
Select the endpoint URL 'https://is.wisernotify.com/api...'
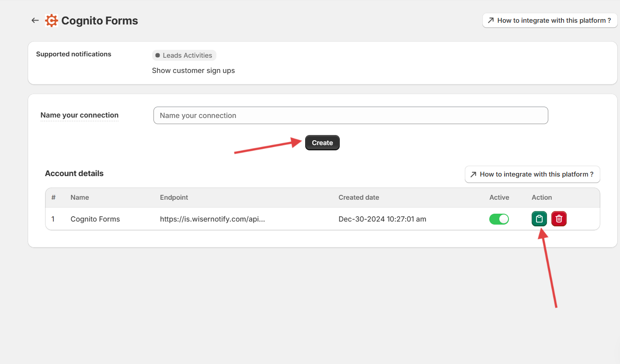point(212,219)
